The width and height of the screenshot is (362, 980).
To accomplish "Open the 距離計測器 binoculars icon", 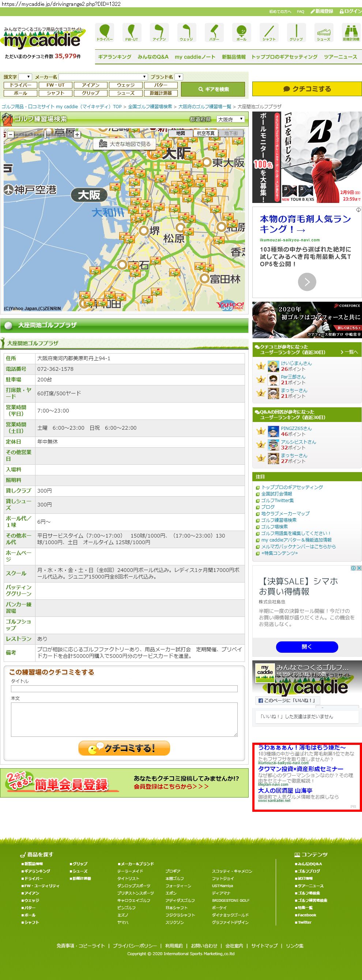I will click(x=351, y=33).
